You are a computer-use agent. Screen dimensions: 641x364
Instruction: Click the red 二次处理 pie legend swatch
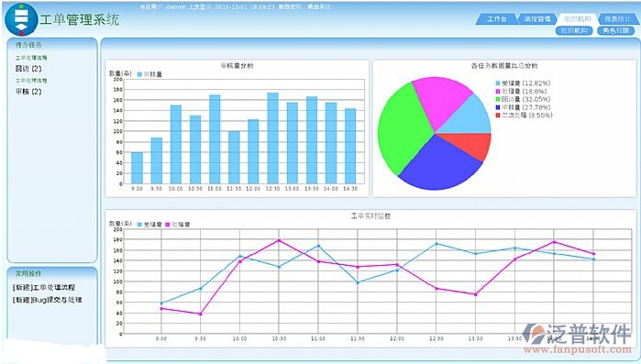tap(498, 116)
